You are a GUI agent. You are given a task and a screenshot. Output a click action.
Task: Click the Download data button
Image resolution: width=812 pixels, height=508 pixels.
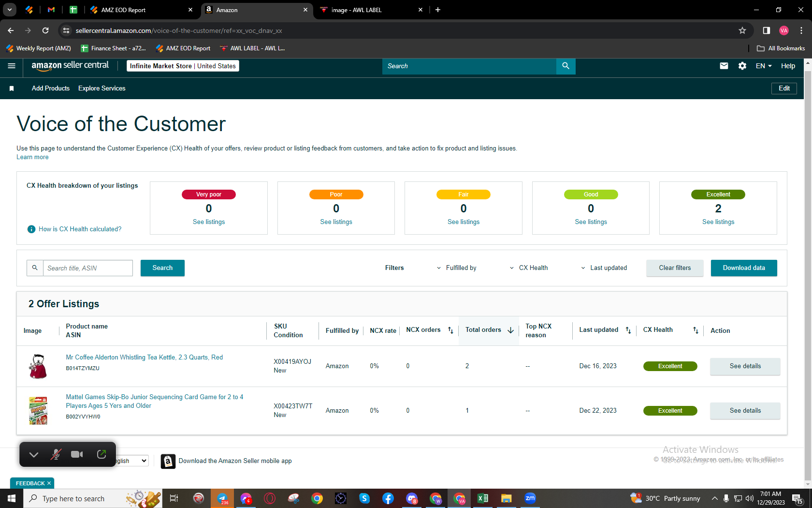click(x=744, y=268)
